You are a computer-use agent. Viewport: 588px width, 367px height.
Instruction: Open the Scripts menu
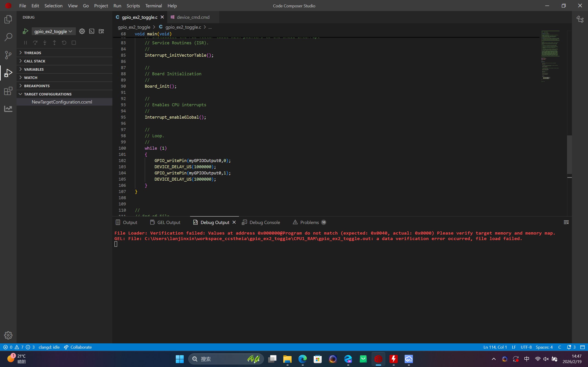pos(133,6)
